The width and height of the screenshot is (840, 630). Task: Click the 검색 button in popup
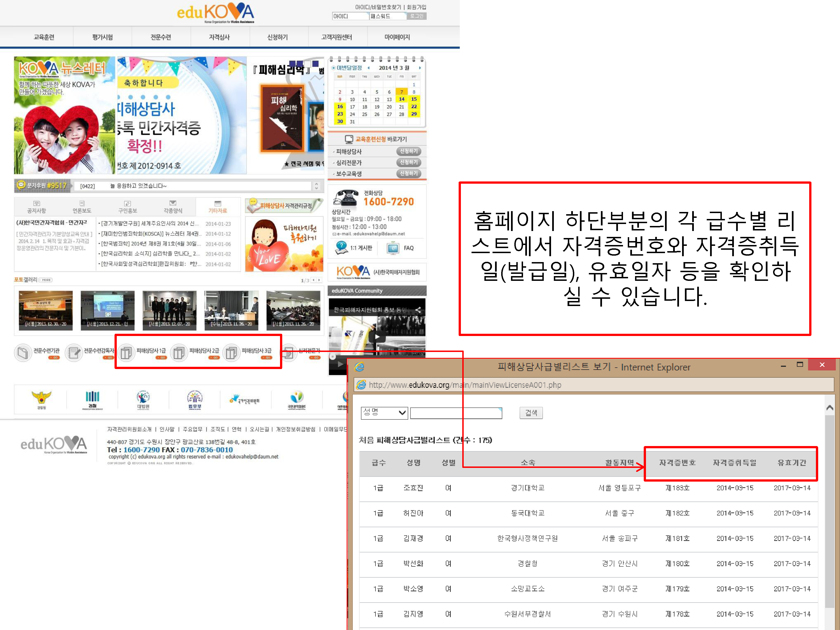531,413
